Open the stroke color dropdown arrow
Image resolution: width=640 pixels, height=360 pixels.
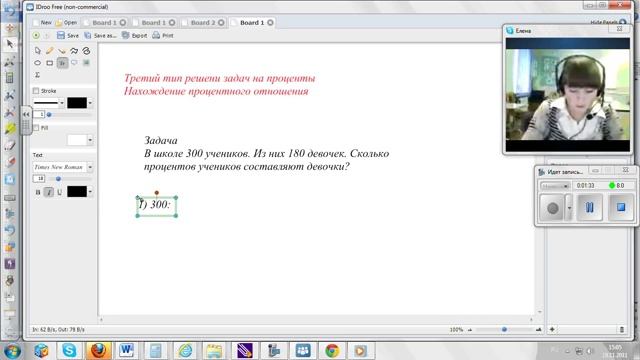pyautogui.click(x=90, y=103)
